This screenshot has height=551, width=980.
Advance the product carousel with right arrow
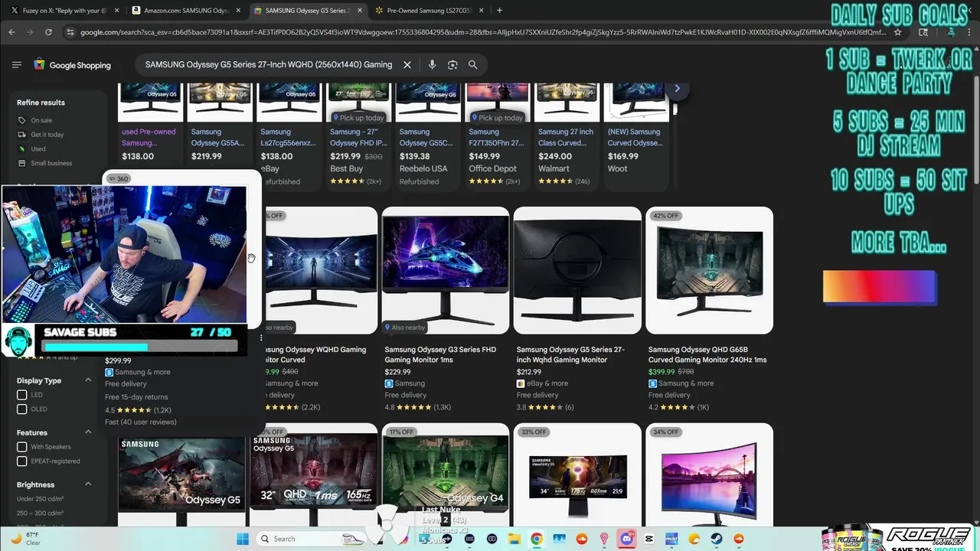point(677,88)
